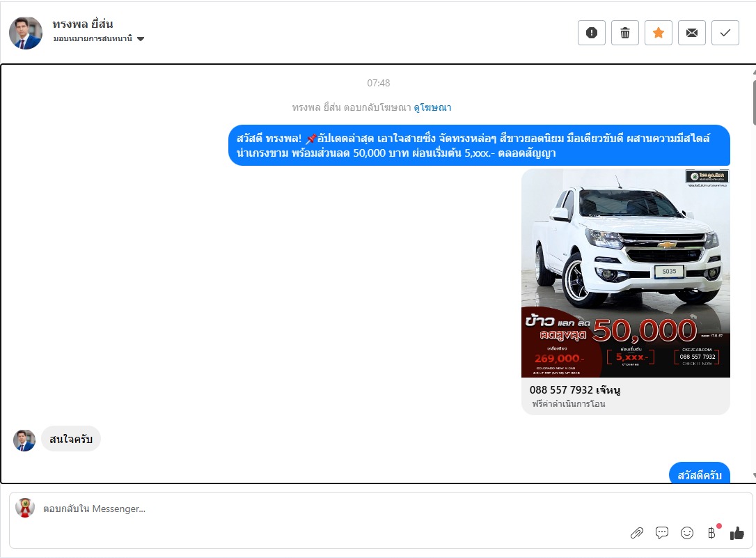Open the emoji picker smiley icon
This screenshot has height=558, width=756.
[687, 533]
